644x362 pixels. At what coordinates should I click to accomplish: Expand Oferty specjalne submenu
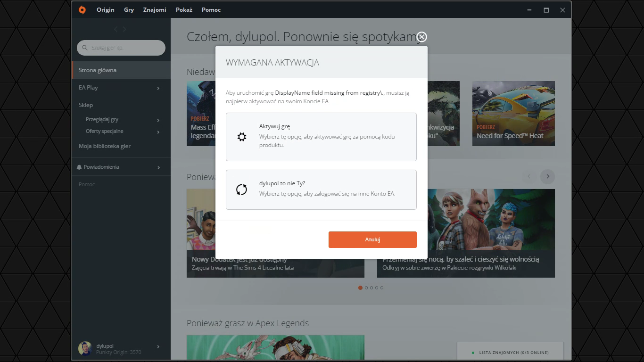(x=158, y=132)
